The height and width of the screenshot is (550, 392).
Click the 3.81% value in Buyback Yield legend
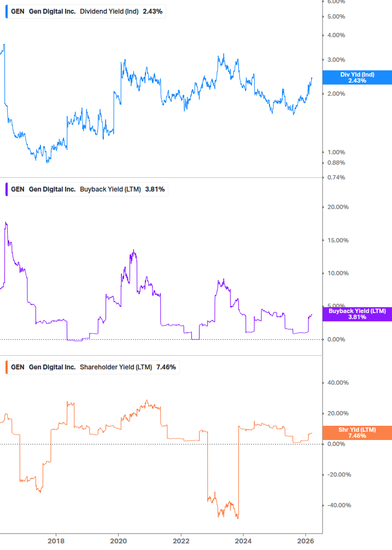155,189
